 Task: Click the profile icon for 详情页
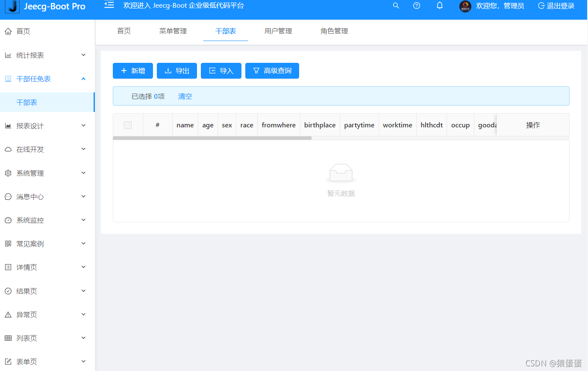pos(8,267)
